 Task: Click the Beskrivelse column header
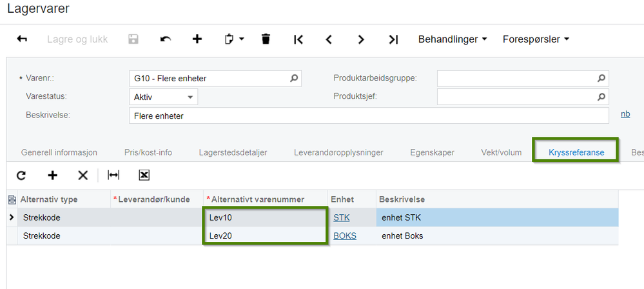click(x=498, y=199)
